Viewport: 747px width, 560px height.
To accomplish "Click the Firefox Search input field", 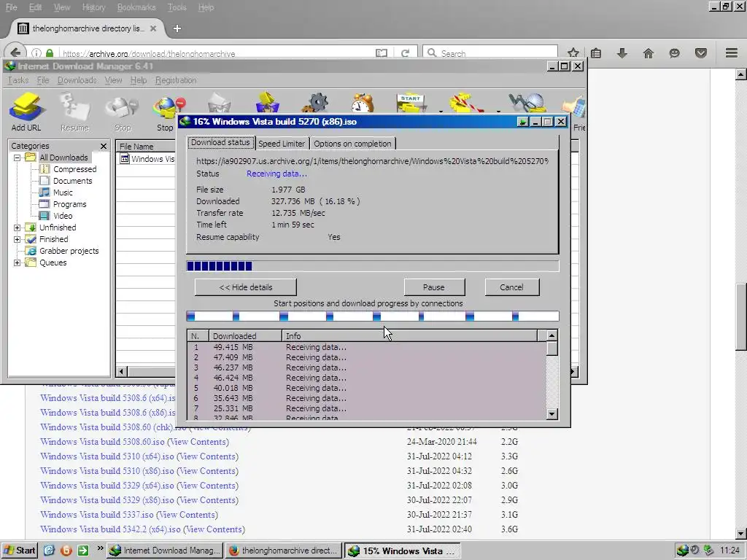I will point(491,52).
